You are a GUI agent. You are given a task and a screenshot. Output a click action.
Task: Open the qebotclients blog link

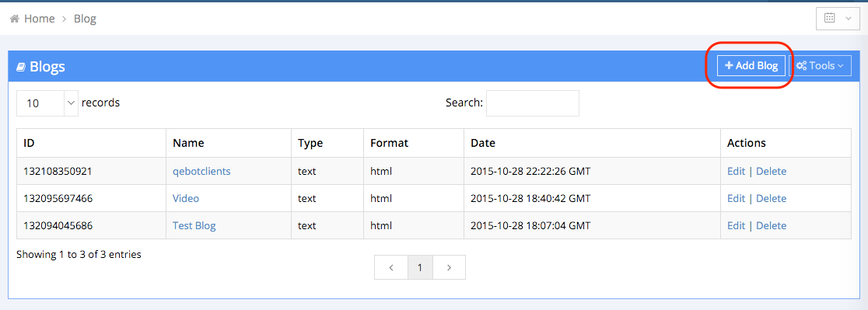[x=201, y=171]
